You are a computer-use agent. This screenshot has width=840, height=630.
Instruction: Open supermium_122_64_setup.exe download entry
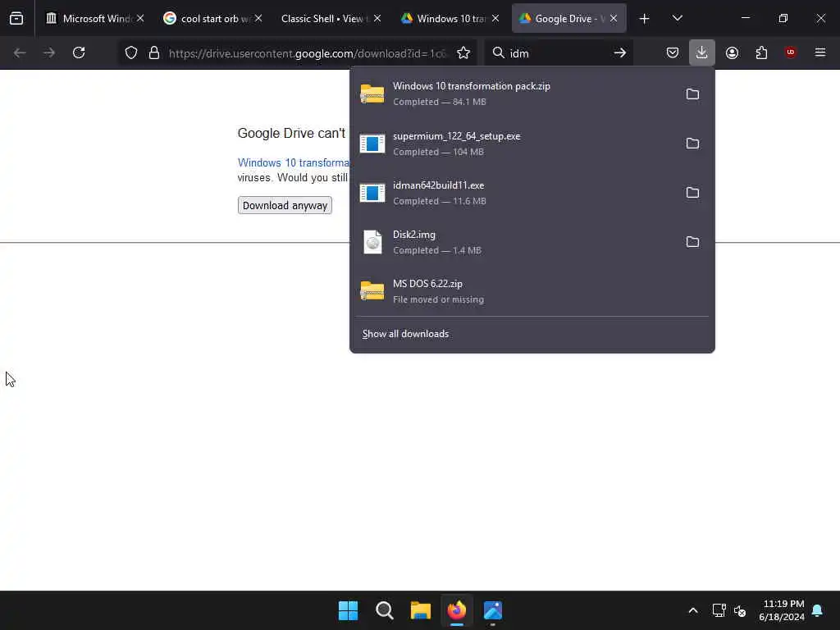point(514,144)
